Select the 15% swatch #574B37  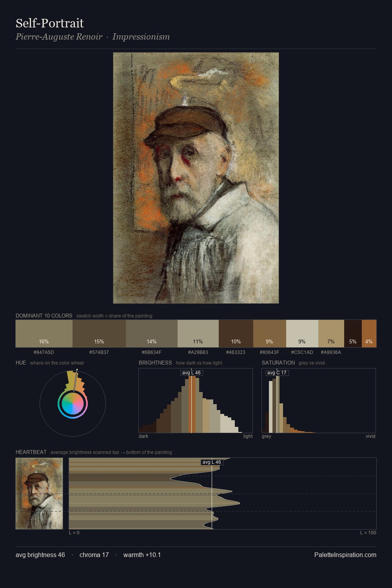[x=99, y=334]
